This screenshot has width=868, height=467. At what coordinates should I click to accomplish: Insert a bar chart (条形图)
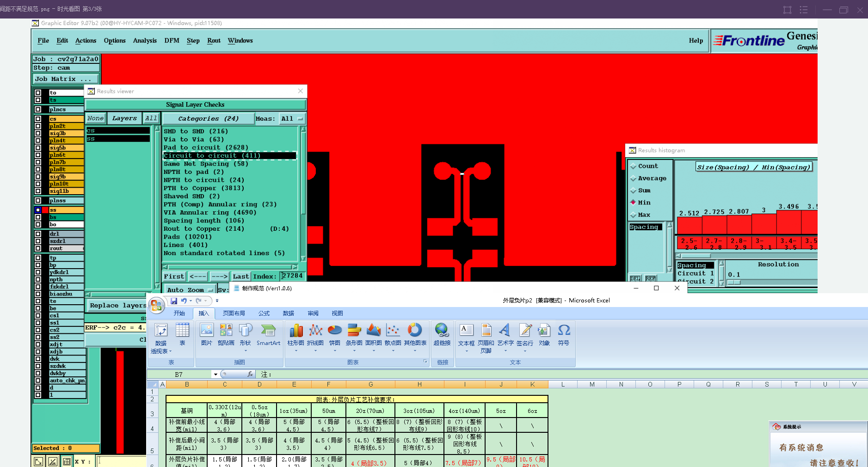(354, 337)
